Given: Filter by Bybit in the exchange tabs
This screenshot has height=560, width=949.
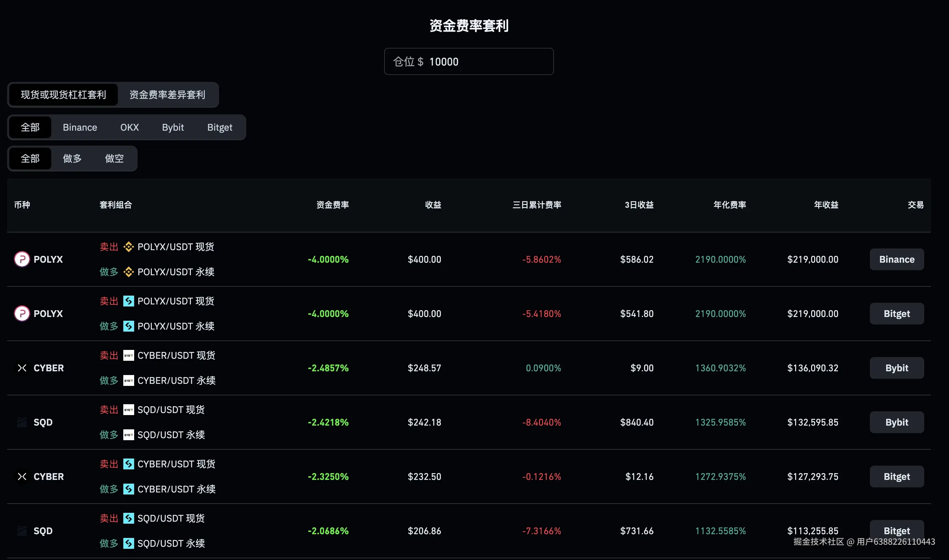Looking at the screenshot, I should [173, 128].
